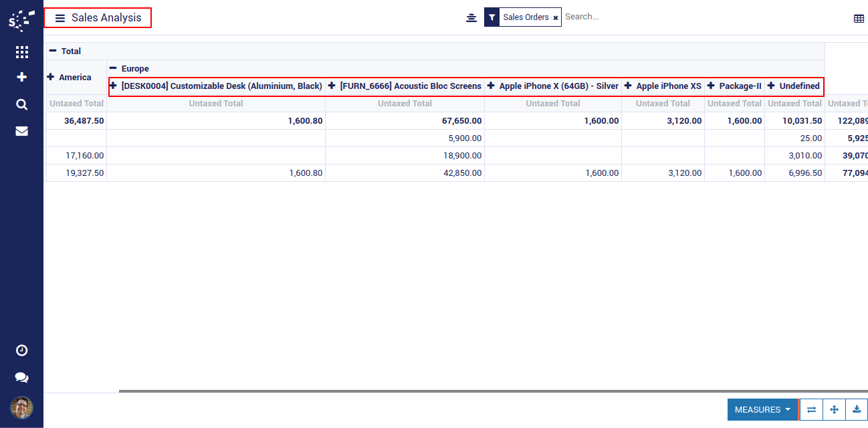The height and width of the screenshot is (428, 868).
Task: Click the horizontal scrollbar below table
Action: (468, 391)
